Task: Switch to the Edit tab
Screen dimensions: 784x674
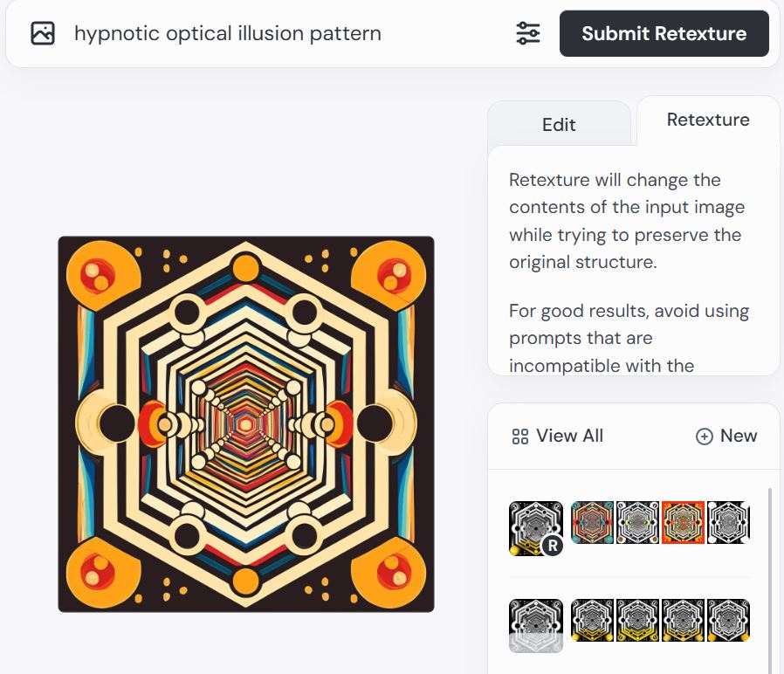Action: tap(559, 124)
